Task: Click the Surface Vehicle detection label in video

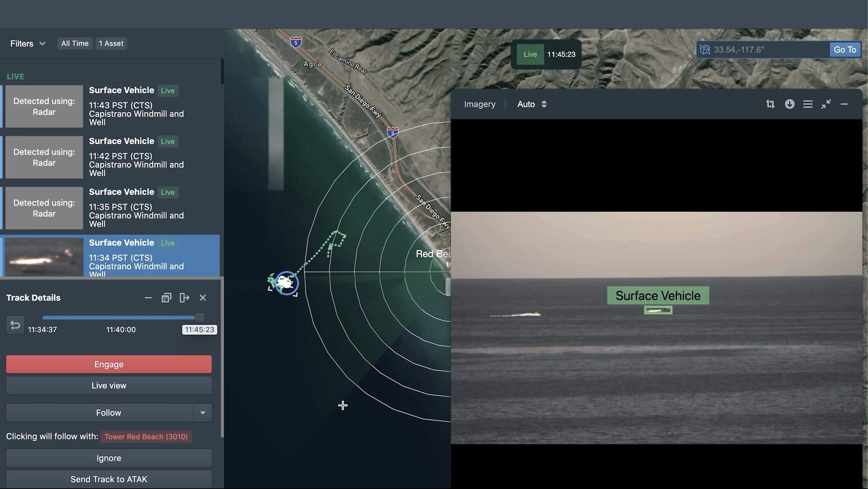Action: (x=658, y=295)
